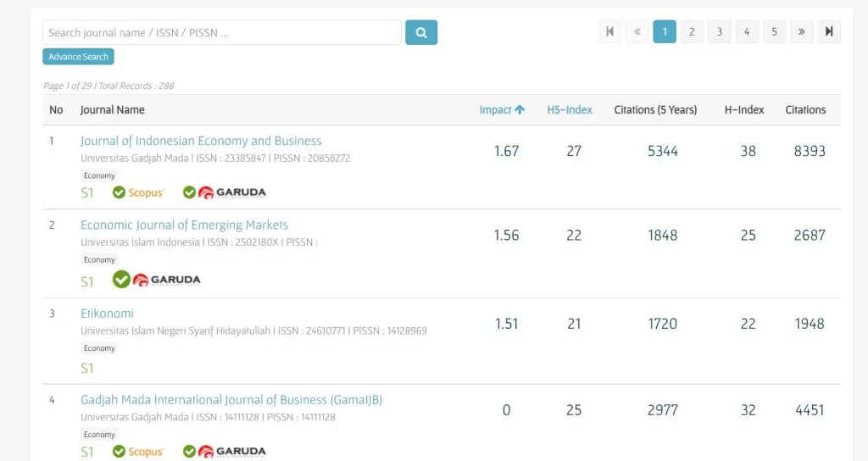Sort table by H5-Index column header

(x=570, y=110)
